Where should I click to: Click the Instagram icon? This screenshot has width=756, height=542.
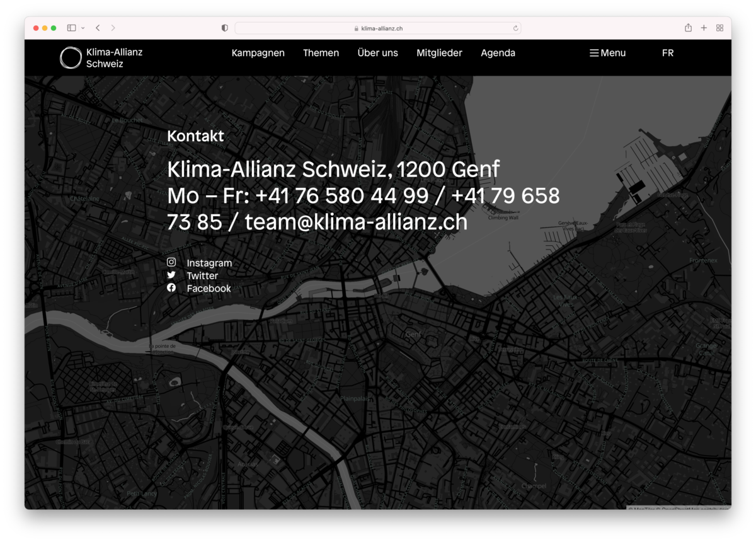pyautogui.click(x=171, y=262)
